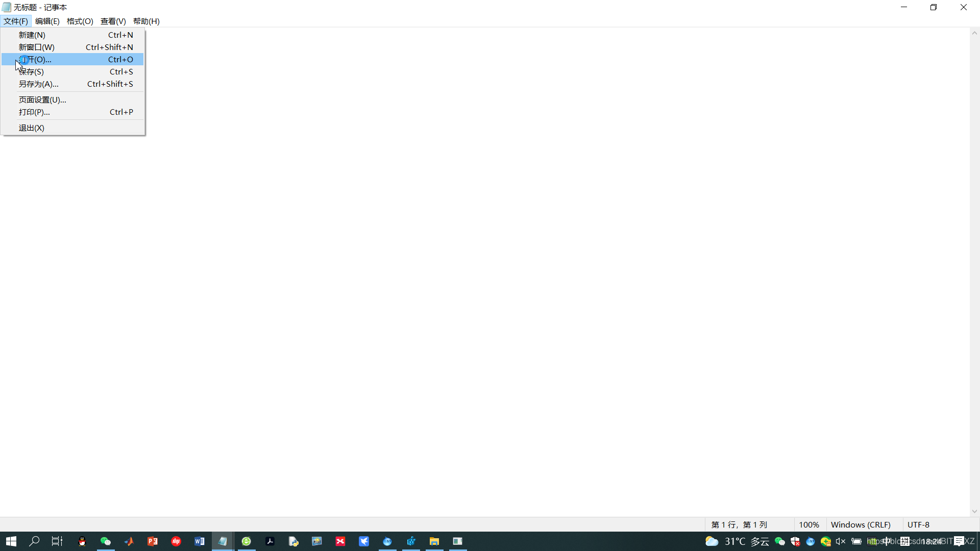This screenshot has height=551, width=980.
Task: Toggle the 中 input language indicator
Action: (886, 541)
